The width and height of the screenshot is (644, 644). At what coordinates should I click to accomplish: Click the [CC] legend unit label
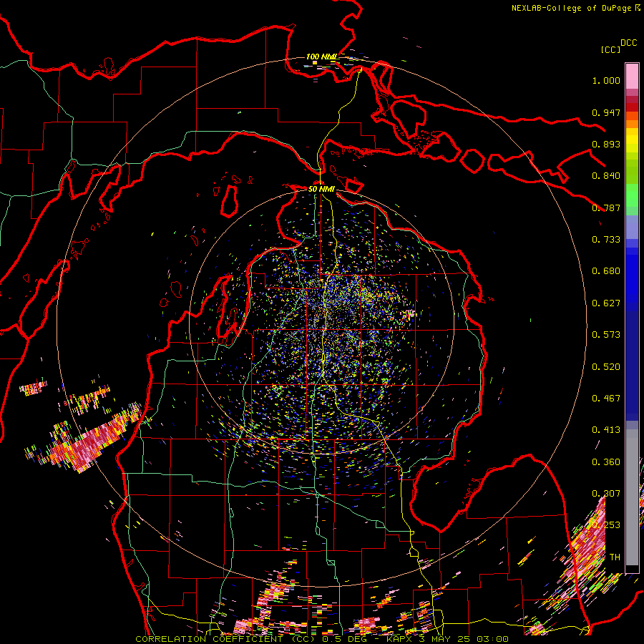[x=610, y=49]
